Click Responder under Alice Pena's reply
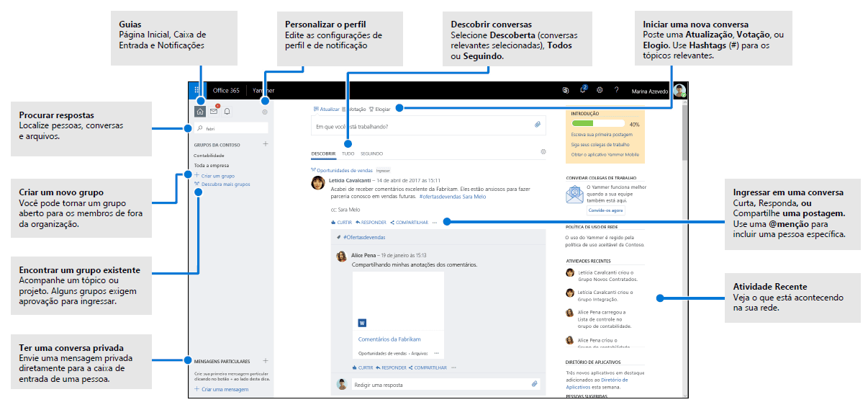The image size is (868, 410). (390, 367)
